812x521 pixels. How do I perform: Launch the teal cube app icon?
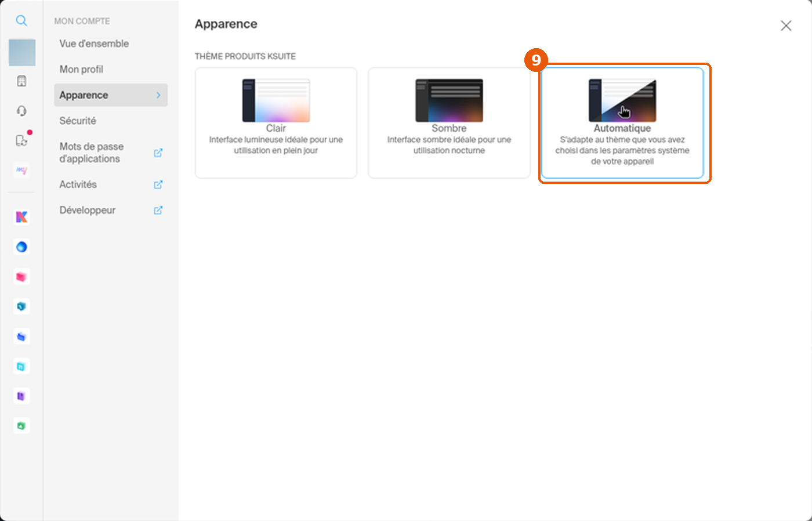click(21, 306)
